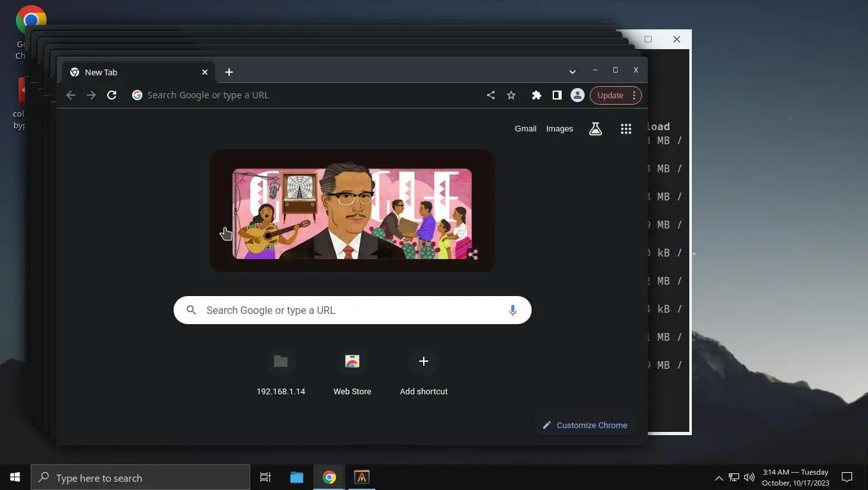This screenshot has width=868, height=490.
Task: Expand the tab search chevron
Action: click(572, 71)
